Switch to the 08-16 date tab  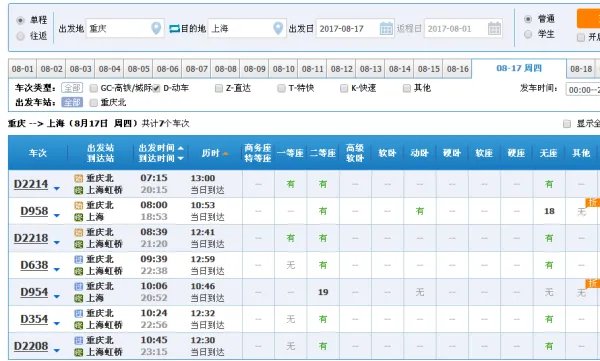click(x=457, y=69)
